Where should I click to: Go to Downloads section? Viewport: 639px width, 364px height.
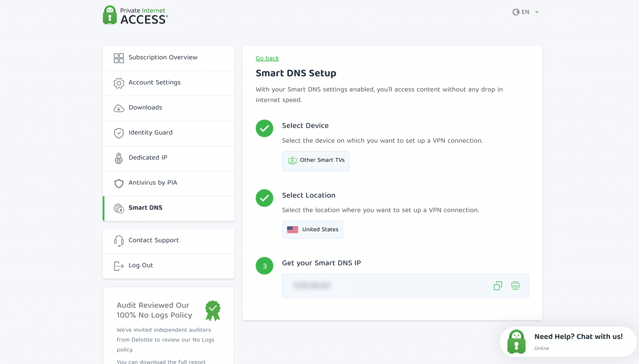tap(168, 108)
